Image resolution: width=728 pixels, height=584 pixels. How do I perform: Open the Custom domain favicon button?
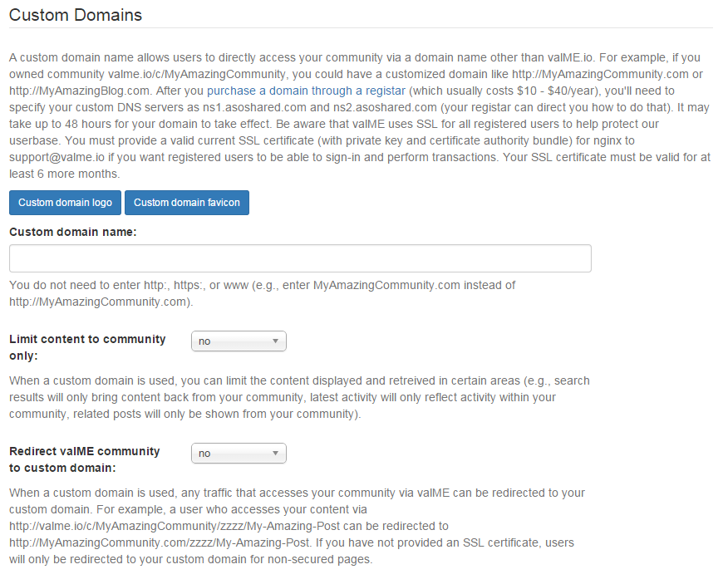[x=187, y=203]
